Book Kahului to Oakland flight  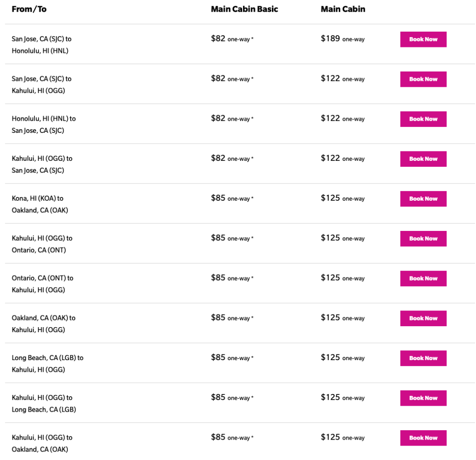423,438
